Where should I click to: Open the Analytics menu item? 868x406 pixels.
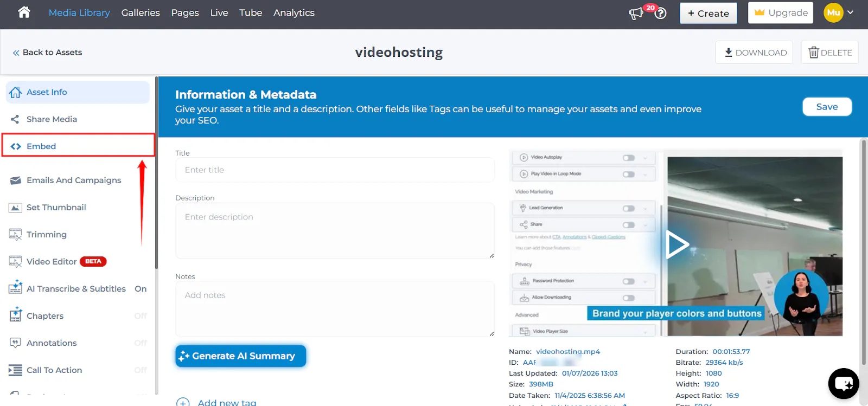[x=294, y=12]
